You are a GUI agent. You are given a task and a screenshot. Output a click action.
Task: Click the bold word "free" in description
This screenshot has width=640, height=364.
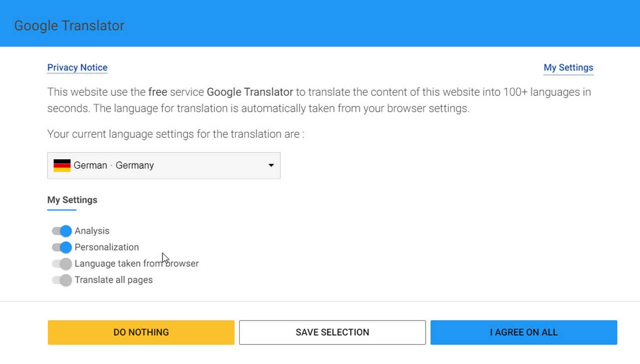pyautogui.click(x=157, y=92)
